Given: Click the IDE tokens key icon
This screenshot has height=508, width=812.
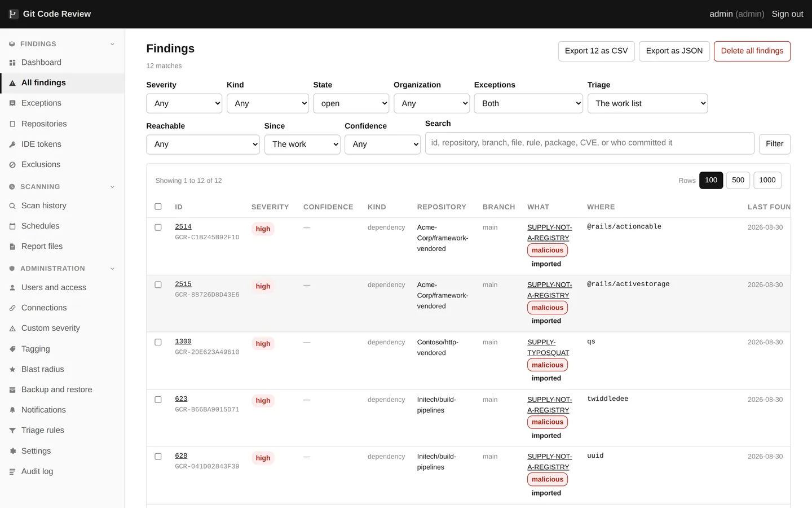Looking at the screenshot, I should point(12,144).
